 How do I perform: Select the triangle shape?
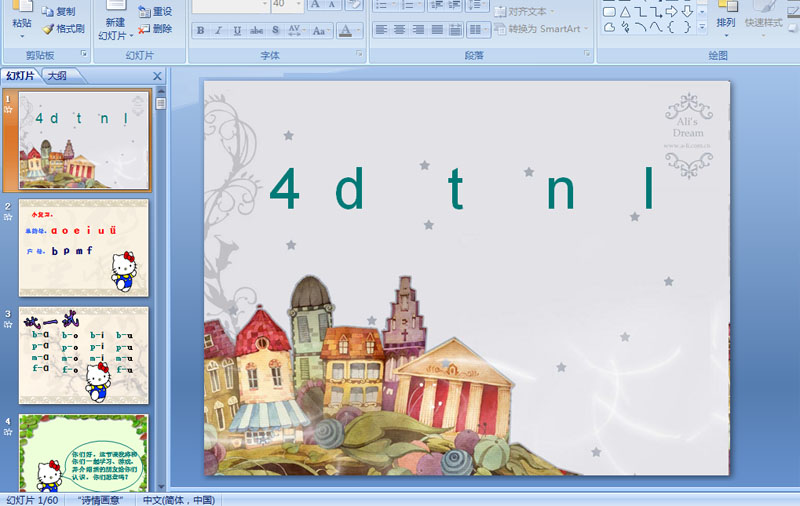tap(625, 11)
